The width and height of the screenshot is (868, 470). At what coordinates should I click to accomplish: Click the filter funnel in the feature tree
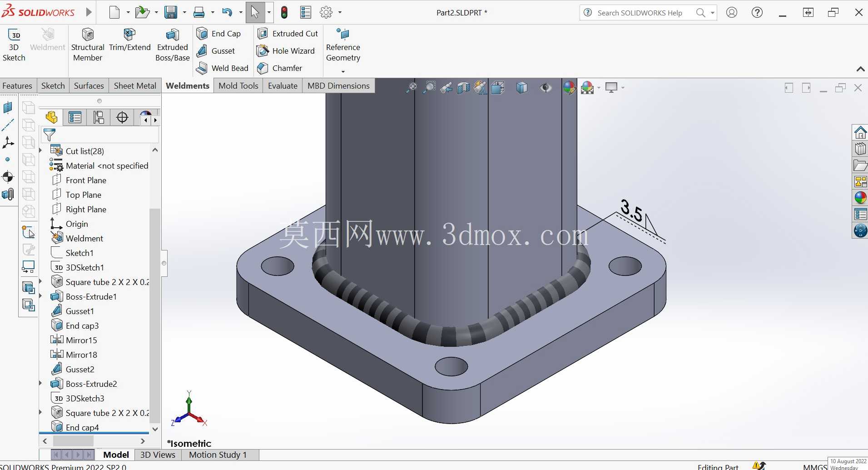click(x=49, y=135)
